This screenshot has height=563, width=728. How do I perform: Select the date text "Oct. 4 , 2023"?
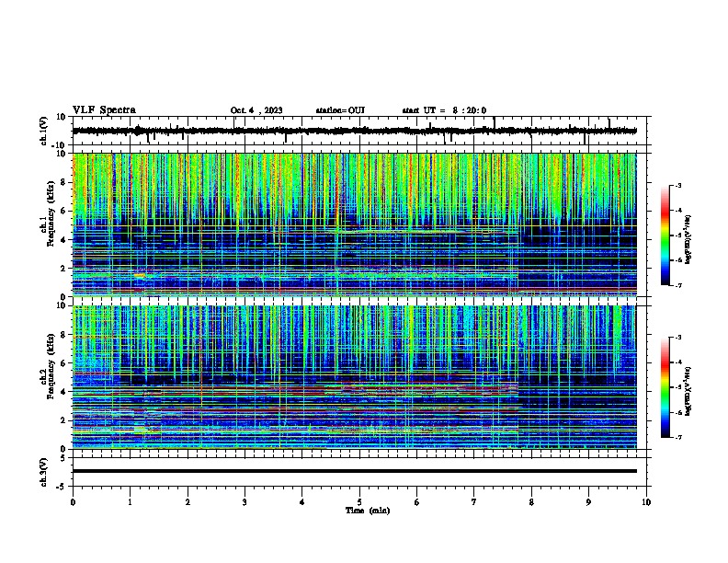[256, 110]
